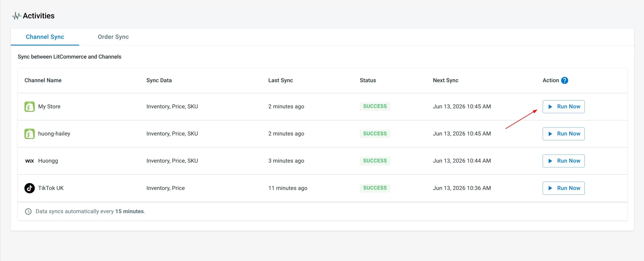The image size is (644, 261).
Task: Switch to the Channel Sync tab
Action: point(45,37)
